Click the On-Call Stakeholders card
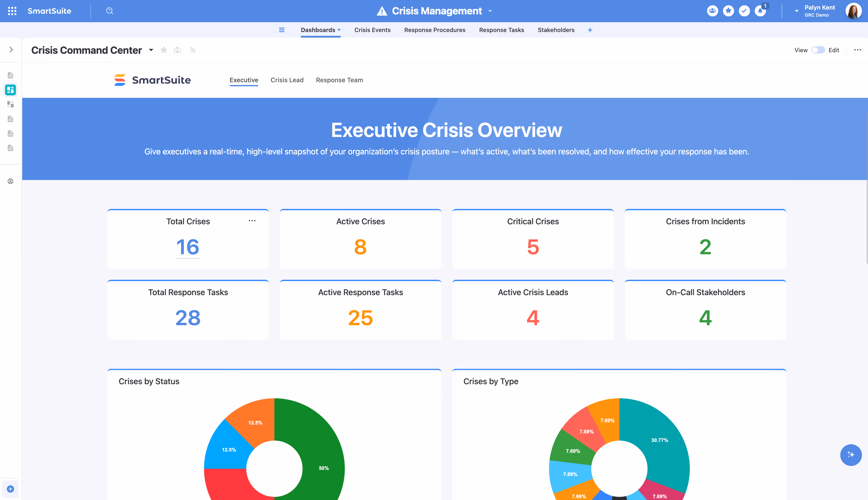Viewport: 868px width, 500px height. coord(705,310)
